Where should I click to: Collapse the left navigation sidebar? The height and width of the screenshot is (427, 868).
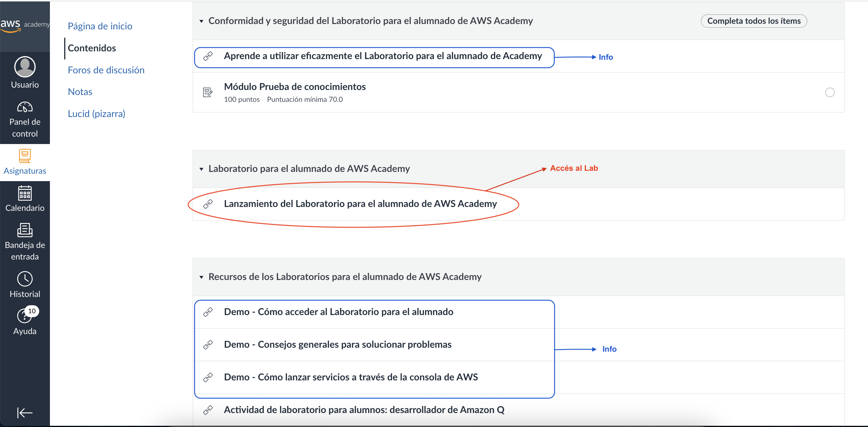[x=25, y=413]
